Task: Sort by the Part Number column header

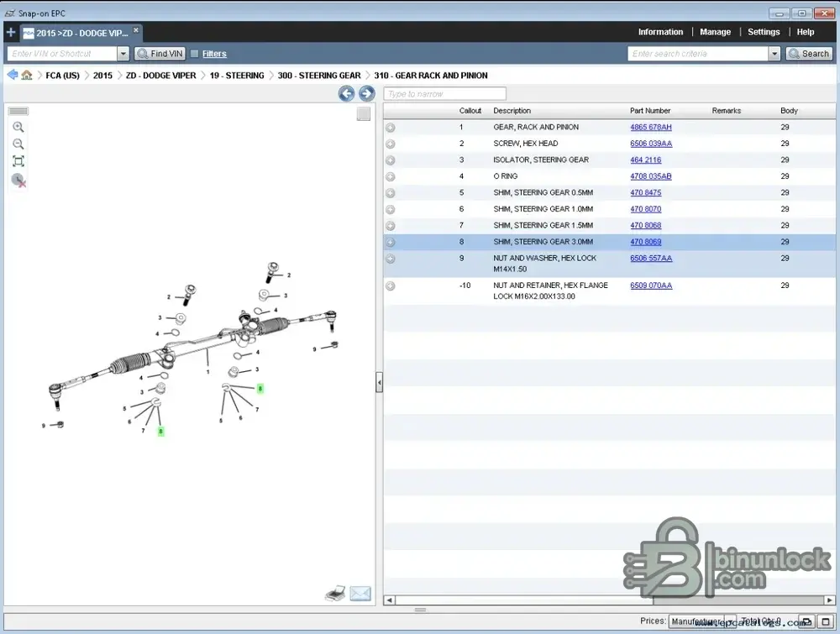Action: pos(650,111)
